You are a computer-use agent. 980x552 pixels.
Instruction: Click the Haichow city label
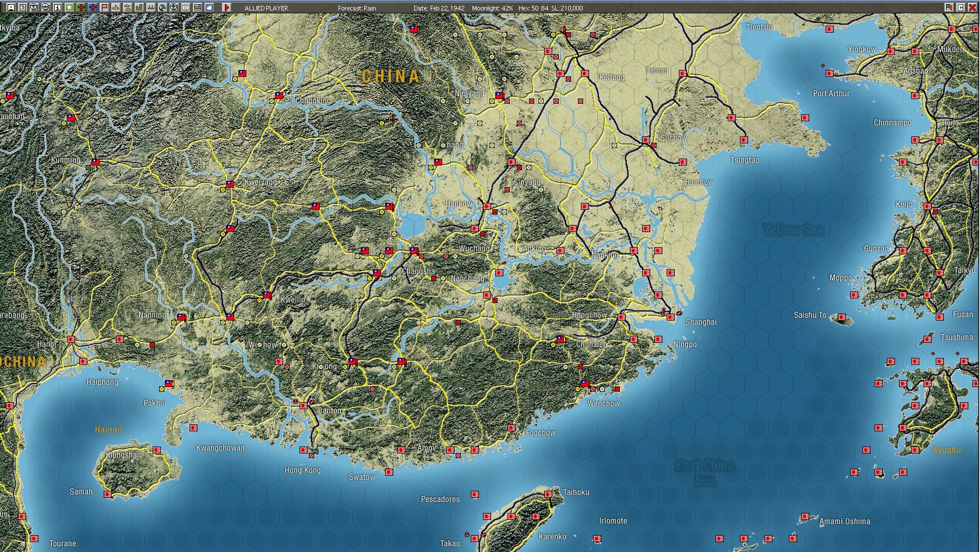(x=699, y=182)
